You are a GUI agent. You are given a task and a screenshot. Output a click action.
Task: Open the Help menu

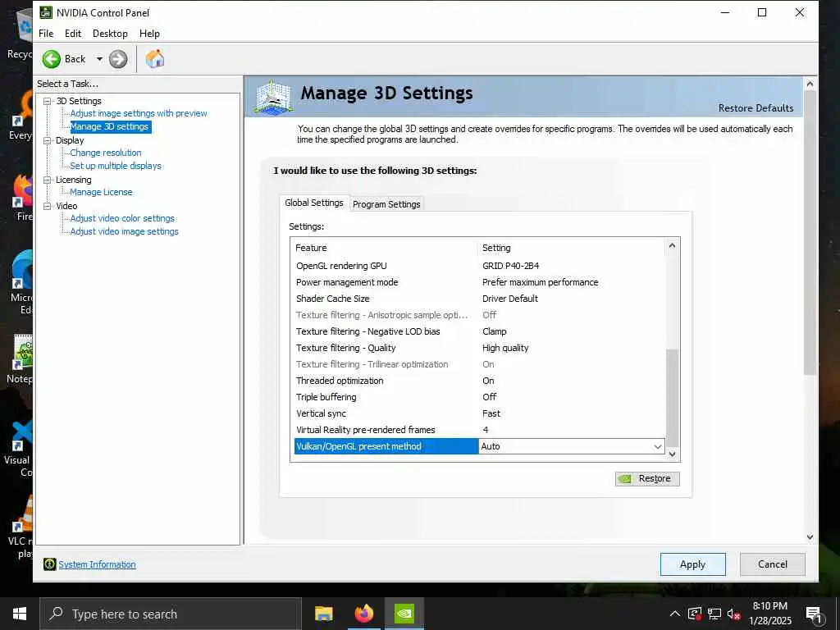(149, 33)
